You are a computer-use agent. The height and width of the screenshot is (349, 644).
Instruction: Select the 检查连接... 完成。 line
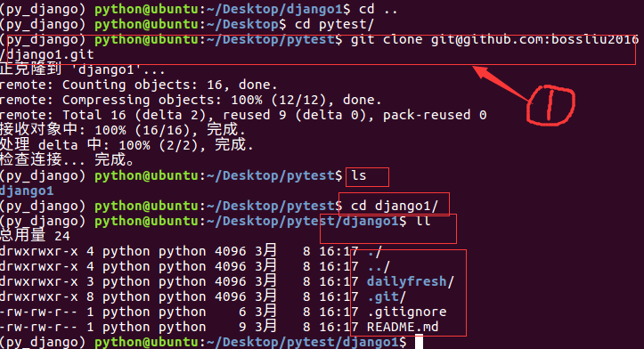[67, 159]
